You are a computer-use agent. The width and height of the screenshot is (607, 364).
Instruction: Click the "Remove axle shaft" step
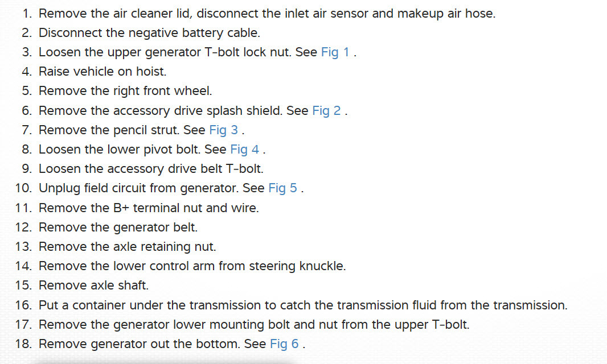point(93,285)
